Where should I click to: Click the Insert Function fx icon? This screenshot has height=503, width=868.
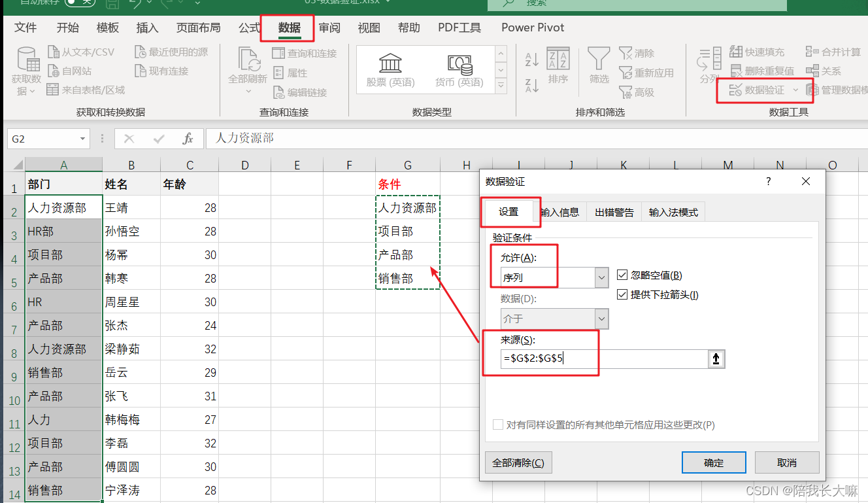coord(188,139)
